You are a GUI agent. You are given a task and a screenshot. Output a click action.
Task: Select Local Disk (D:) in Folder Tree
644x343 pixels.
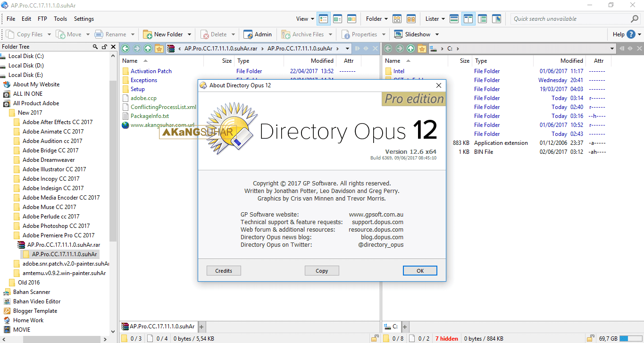tap(26, 66)
